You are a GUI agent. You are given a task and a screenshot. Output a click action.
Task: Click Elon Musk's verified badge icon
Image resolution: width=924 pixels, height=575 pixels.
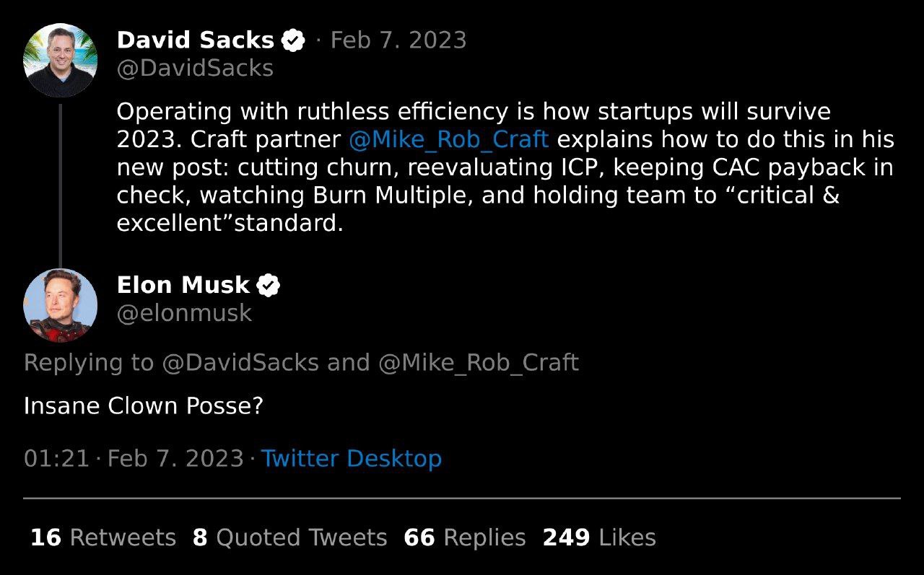(x=269, y=286)
